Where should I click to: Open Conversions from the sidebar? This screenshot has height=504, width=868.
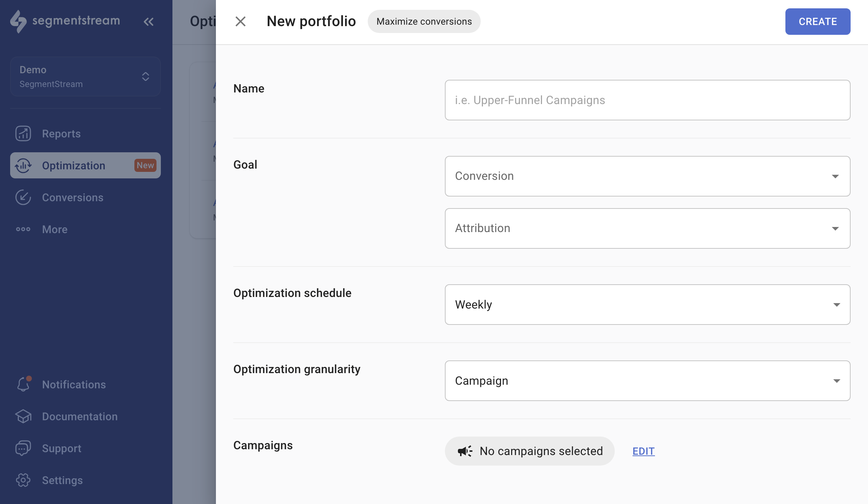72,197
